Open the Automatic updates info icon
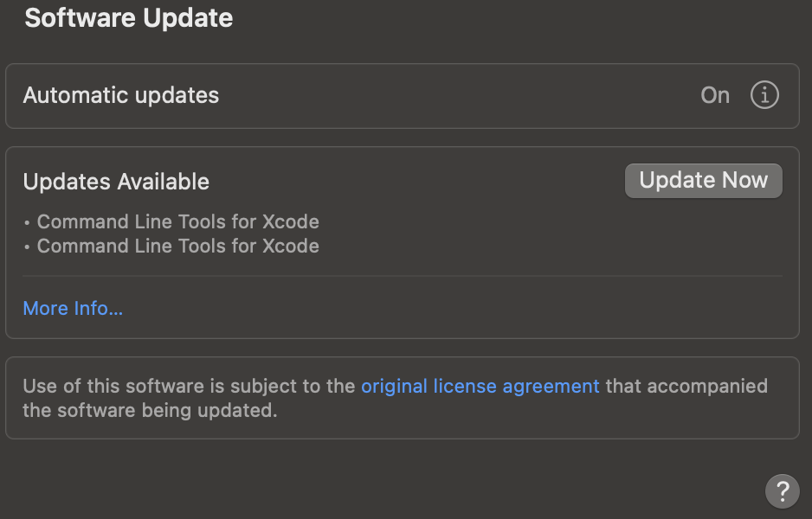The image size is (812, 519). [764, 95]
